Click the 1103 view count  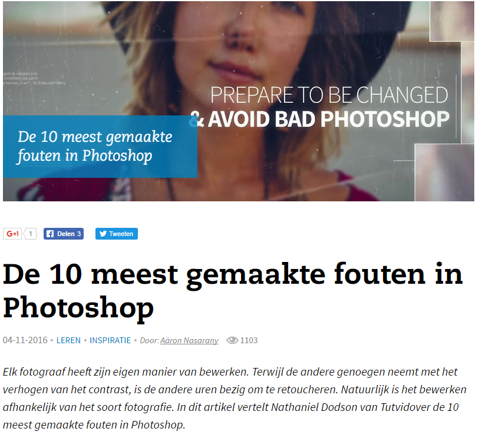[x=249, y=340]
